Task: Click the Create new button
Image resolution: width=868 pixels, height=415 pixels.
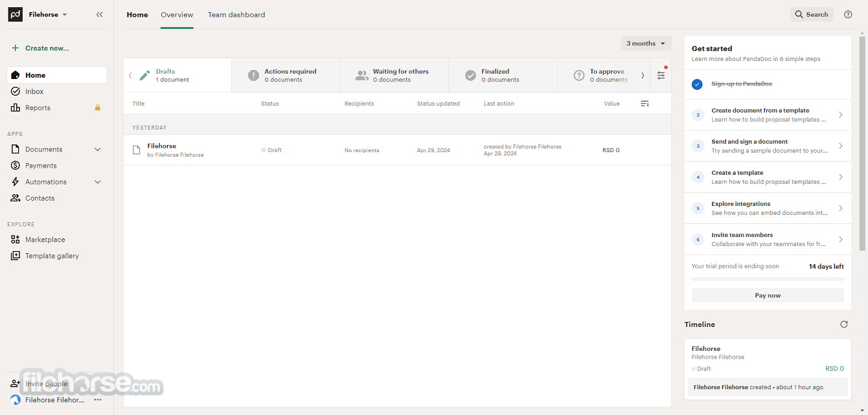Action: [40, 48]
